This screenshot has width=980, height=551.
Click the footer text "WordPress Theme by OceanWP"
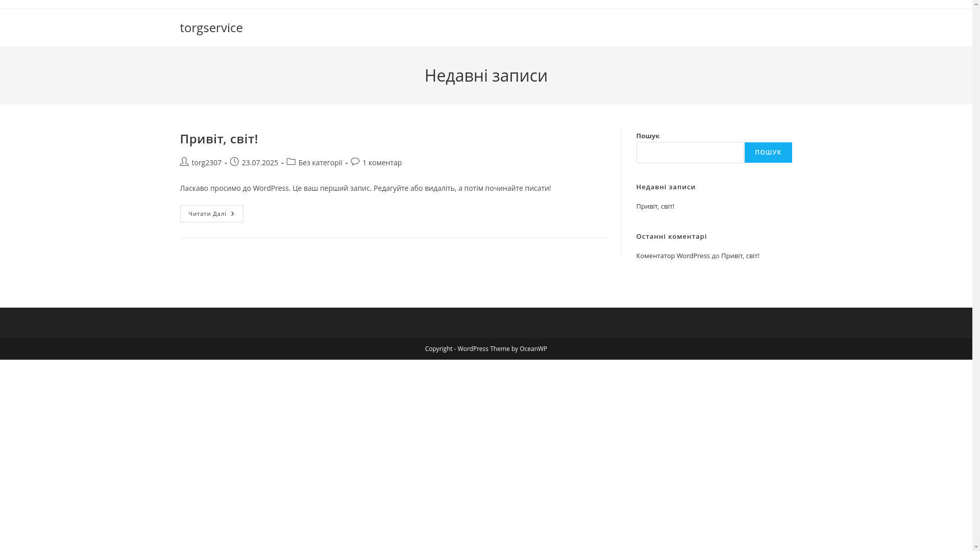(502, 349)
